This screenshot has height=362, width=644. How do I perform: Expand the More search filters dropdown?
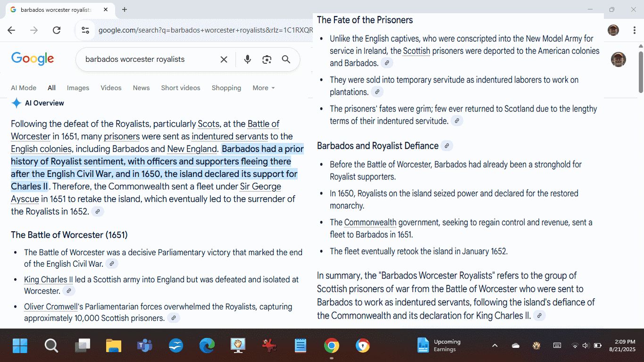click(263, 88)
